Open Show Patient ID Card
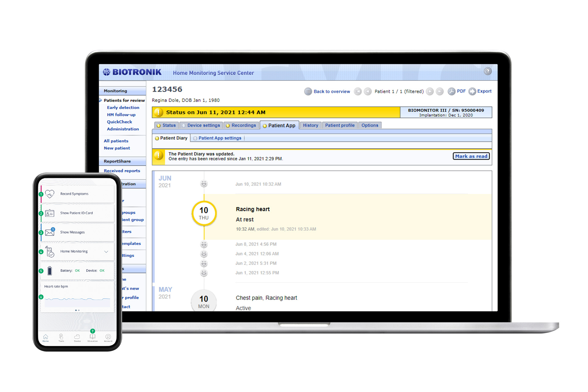588x392 pixels. coord(77,213)
